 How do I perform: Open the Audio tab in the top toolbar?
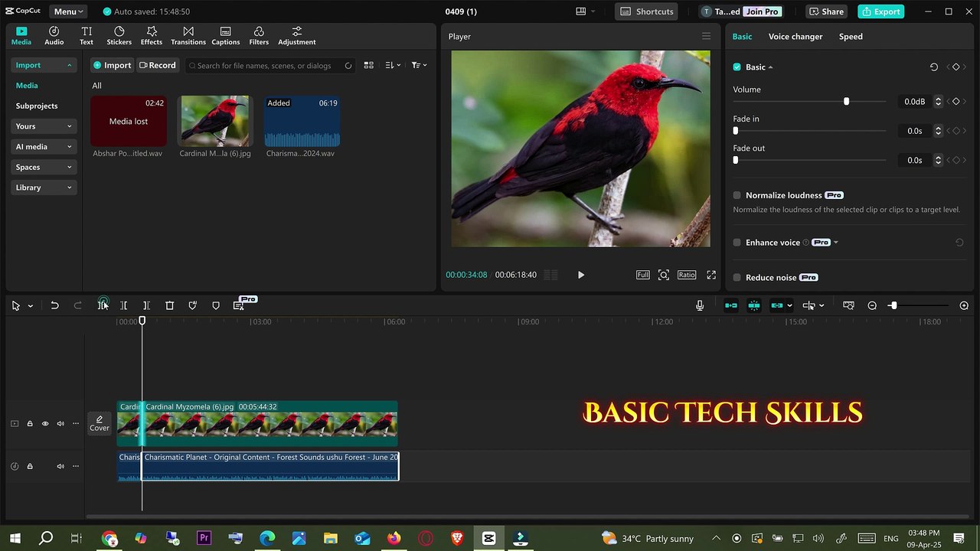[54, 35]
